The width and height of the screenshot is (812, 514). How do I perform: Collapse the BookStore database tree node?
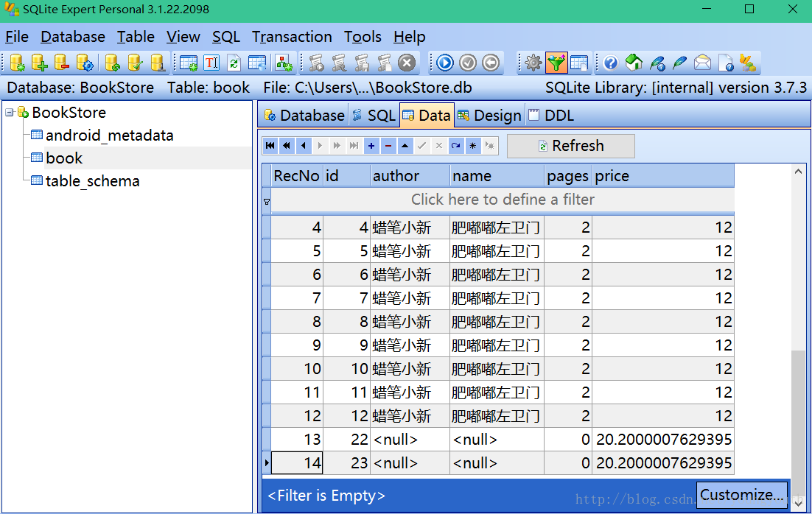[x=10, y=113]
